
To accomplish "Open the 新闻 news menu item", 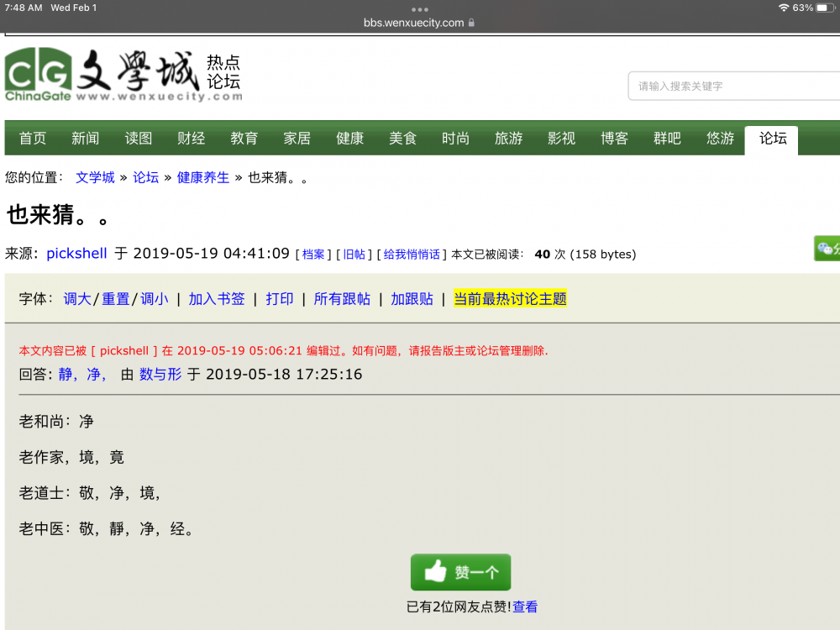I will coord(86,139).
